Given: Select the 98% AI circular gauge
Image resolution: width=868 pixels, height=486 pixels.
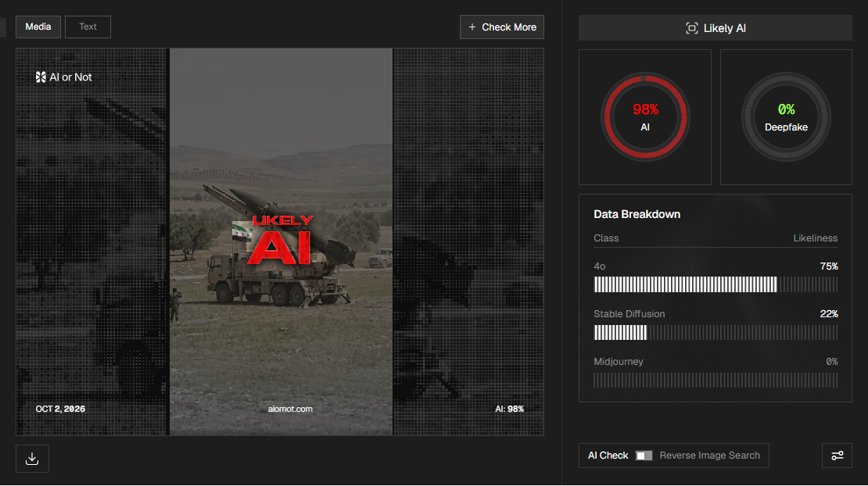Looking at the screenshot, I should coord(645,116).
